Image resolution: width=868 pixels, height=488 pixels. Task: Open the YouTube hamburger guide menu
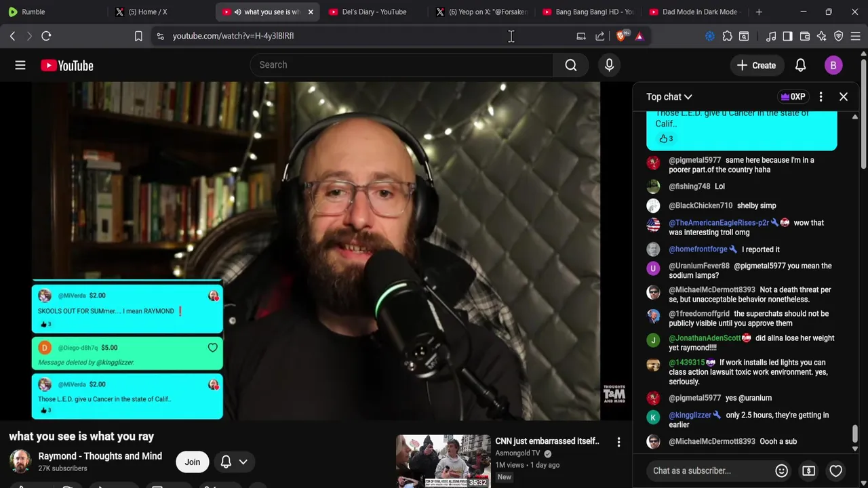pyautogui.click(x=20, y=65)
